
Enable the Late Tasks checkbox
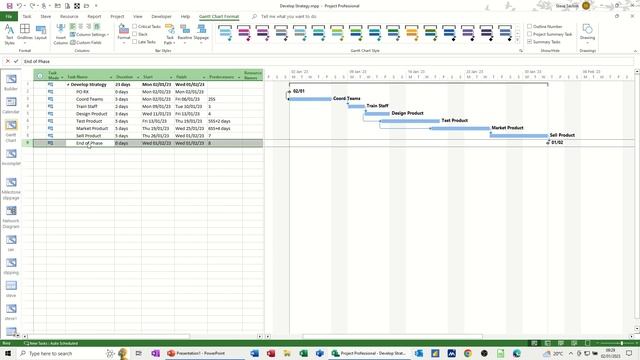135,42
